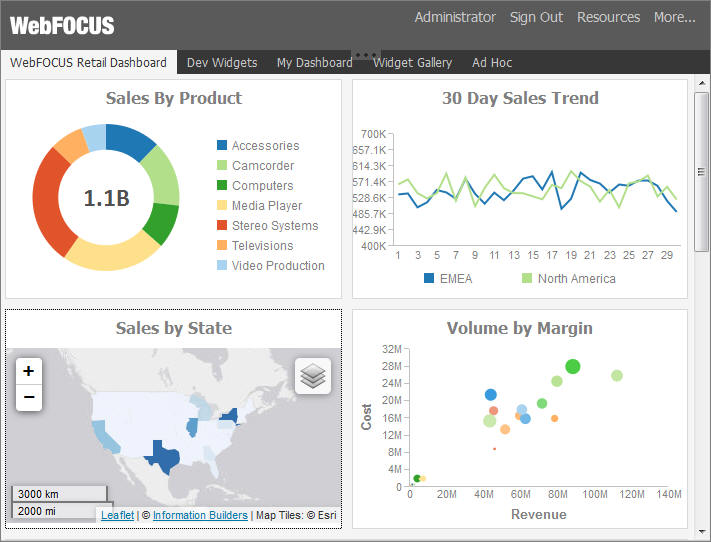This screenshot has height=542, width=711.
Task: Click the Media Player legend swatch
Action: [x=222, y=205]
